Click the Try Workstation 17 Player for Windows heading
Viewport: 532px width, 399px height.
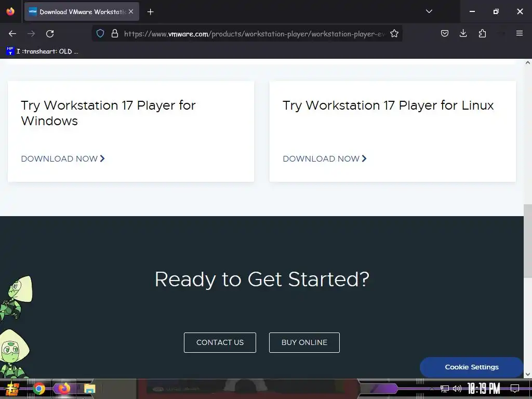click(x=108, y=113)
